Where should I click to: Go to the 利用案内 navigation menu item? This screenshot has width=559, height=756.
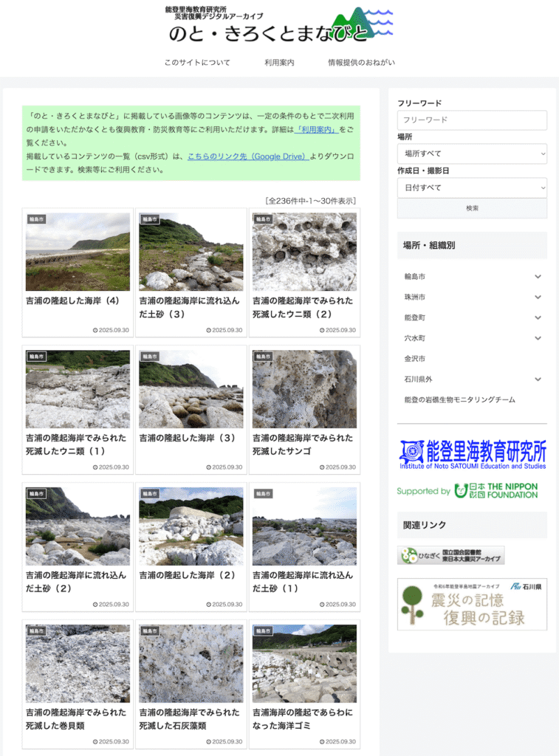[279, 63]
